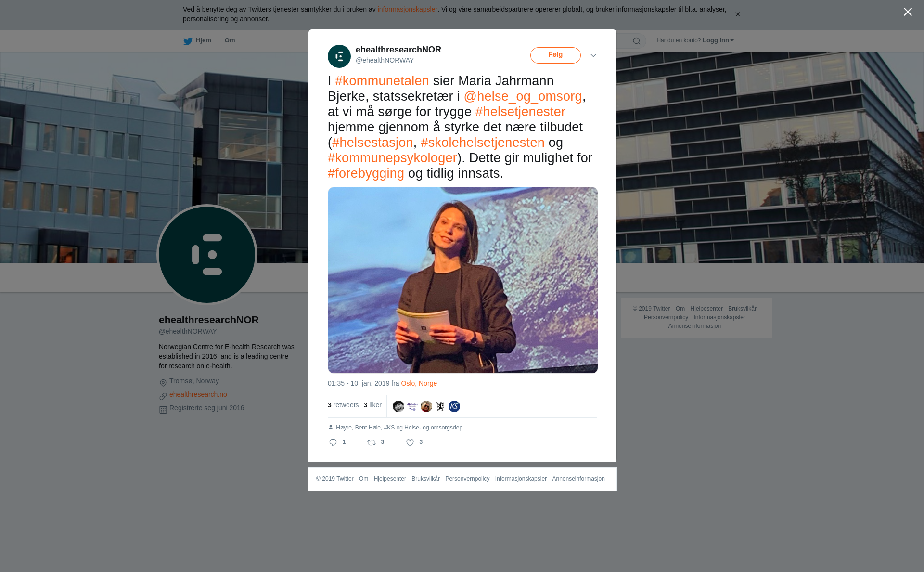Dismiss the cookie notice banner
This screenshot has width=924, height=572.
pos(737,14)
